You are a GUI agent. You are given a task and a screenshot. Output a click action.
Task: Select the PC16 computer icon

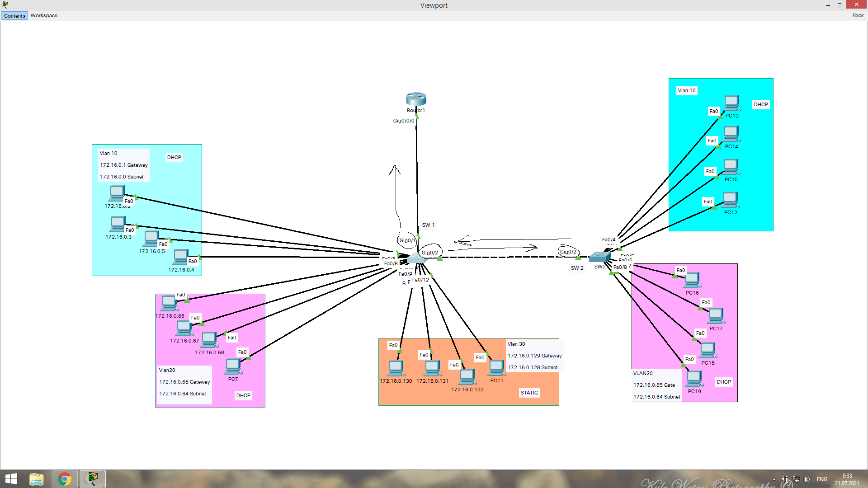[x=692, y=280]
